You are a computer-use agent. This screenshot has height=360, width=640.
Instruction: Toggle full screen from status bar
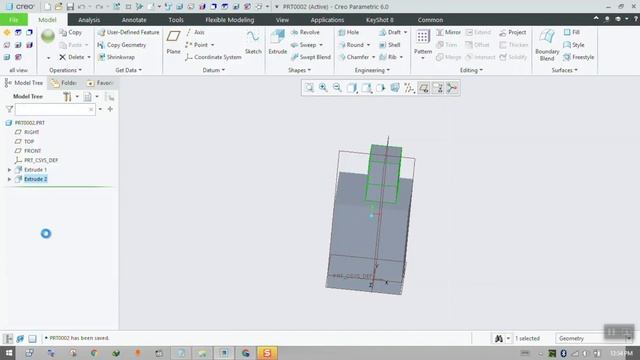point(32,338)
